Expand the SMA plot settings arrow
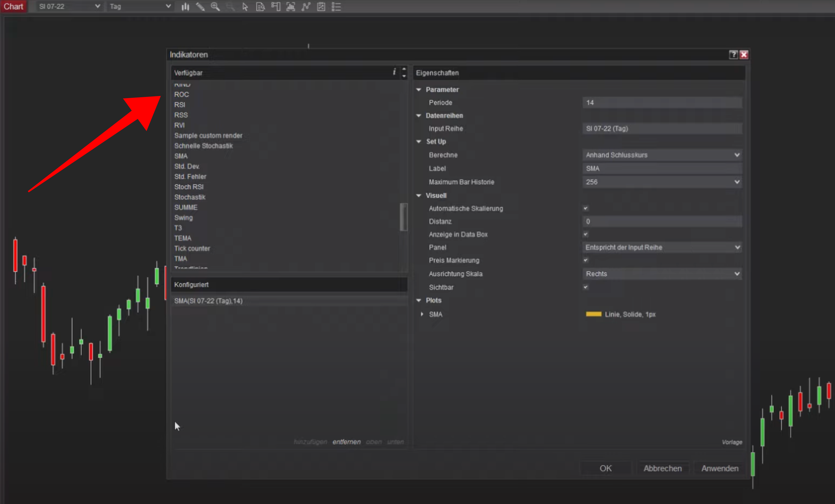The width and height of the screenshot is (835, 504). coord(422,314)
